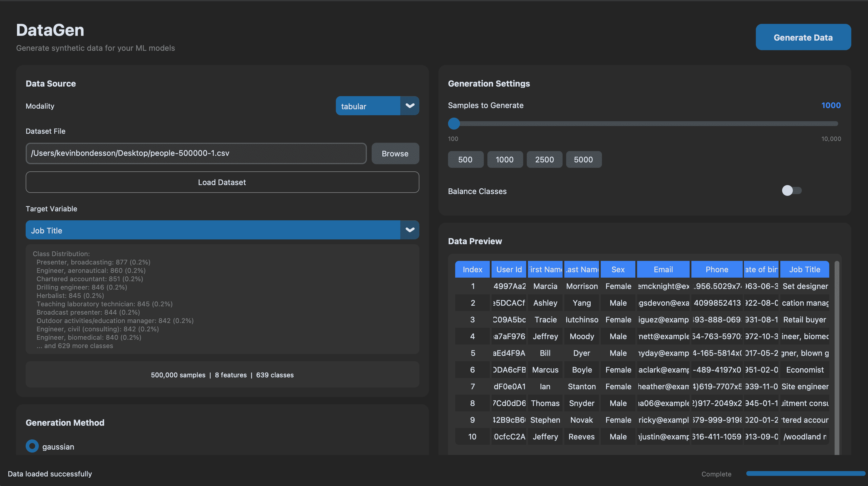This screenshot has height=486, width=868.
Task: Click the Job Title column header
Action: (804, 270)
